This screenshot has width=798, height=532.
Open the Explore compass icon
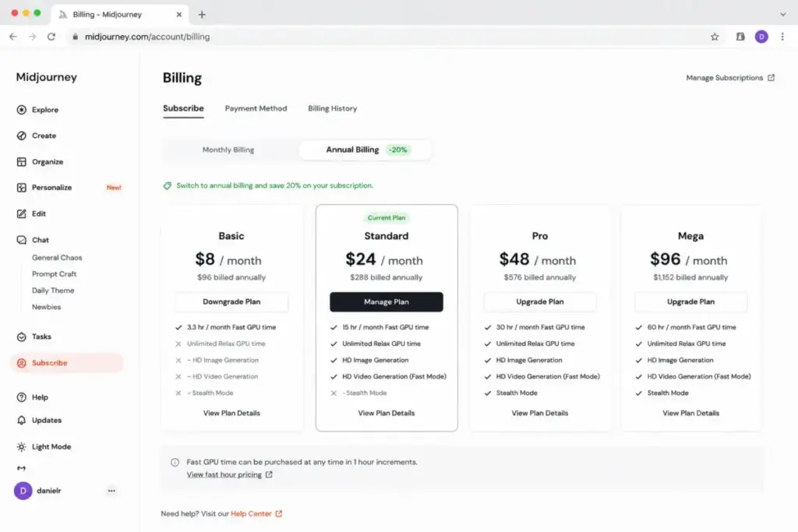[x=21, y=110]
